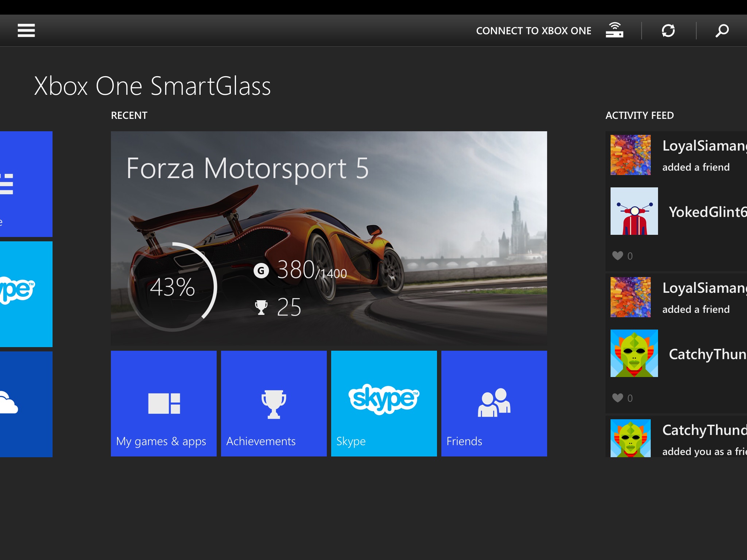Tap the 43% progress ring
747x560 pixels.
[173, 287]
